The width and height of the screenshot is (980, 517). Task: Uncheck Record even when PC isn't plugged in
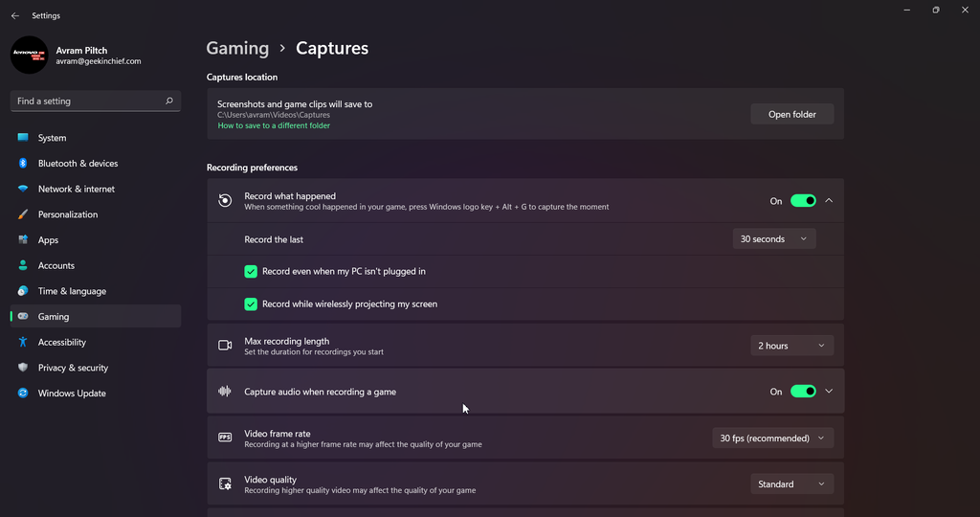pyautogui.click(x=251, y=272)
